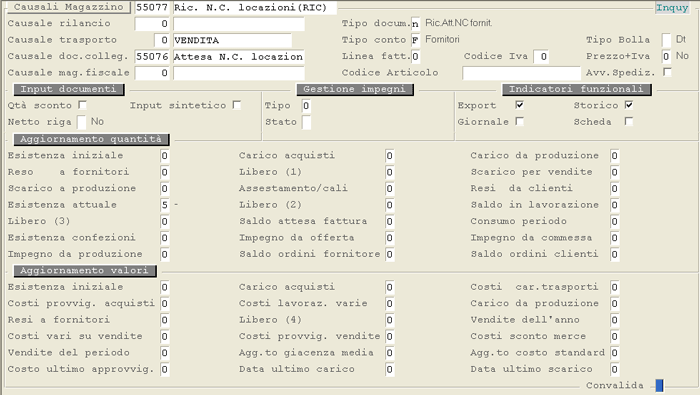700x395 pixels.
Task: Click the Saldo in lavorazione field
Action: coord(615,205)
